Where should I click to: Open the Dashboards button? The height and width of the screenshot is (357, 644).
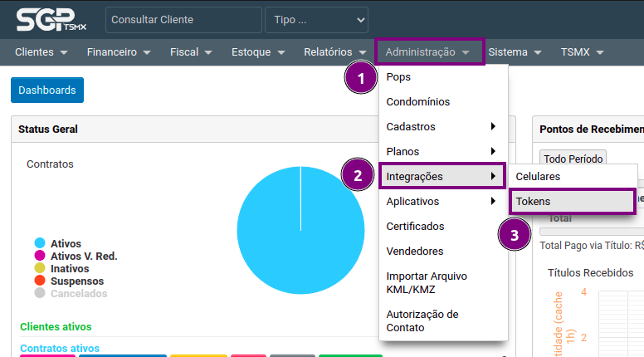tap(47, 90)
